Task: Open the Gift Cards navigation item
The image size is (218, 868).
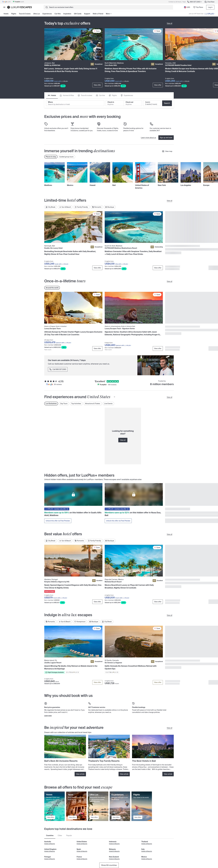Action: [78, 14]
